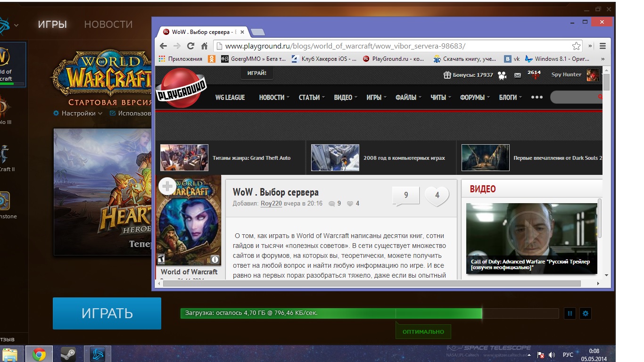Open Spy Hunter profile avatar

pyautogui.click(x=593, y=74)
